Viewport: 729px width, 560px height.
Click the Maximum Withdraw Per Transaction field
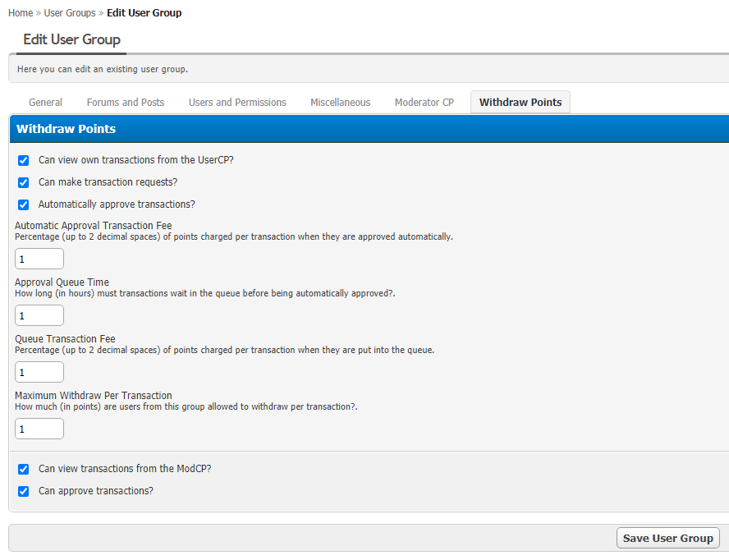pos(39,429)
